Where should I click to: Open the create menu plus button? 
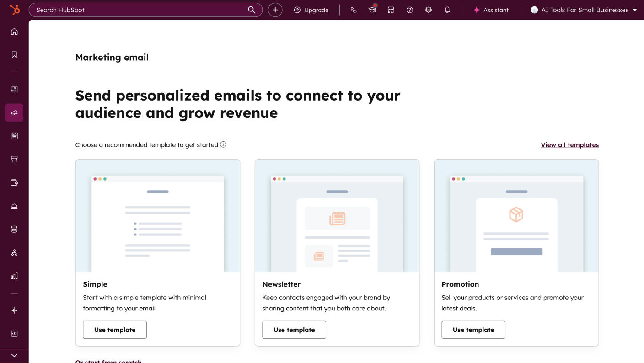(275, 10)
